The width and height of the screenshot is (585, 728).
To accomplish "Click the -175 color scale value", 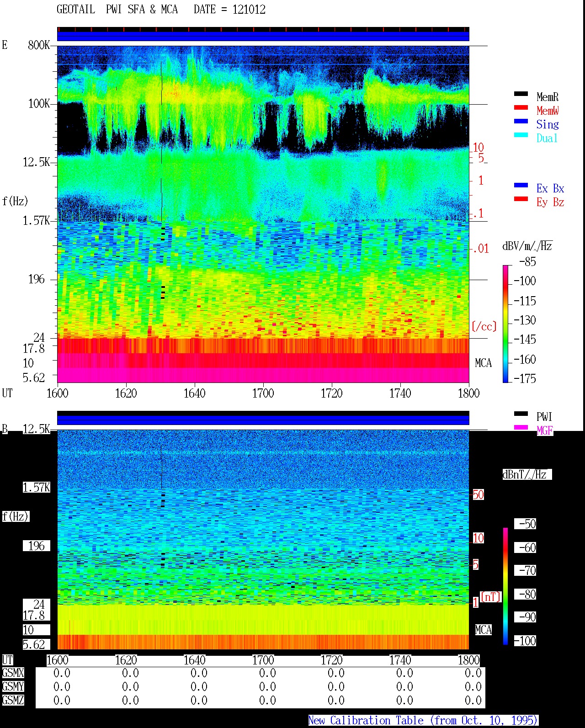I will 525,379.
